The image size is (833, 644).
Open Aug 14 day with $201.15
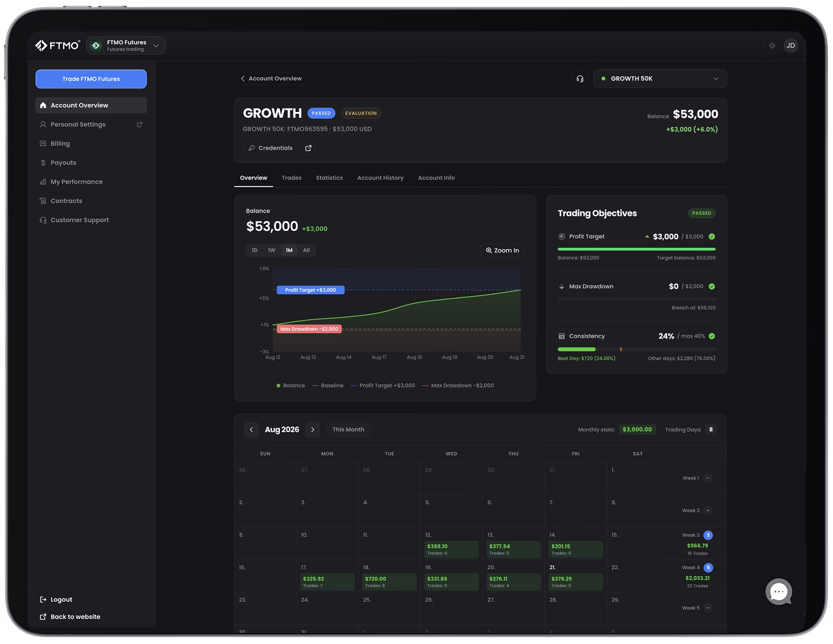pos(576,550)
